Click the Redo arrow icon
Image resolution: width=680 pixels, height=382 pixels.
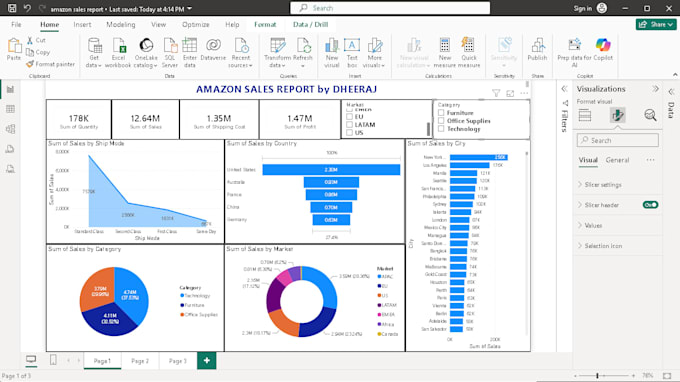(42, 8)
